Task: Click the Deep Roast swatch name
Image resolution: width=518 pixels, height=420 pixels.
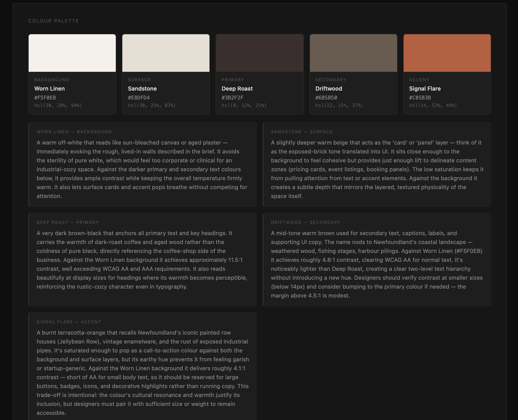Action: click(x=237, y=89)
